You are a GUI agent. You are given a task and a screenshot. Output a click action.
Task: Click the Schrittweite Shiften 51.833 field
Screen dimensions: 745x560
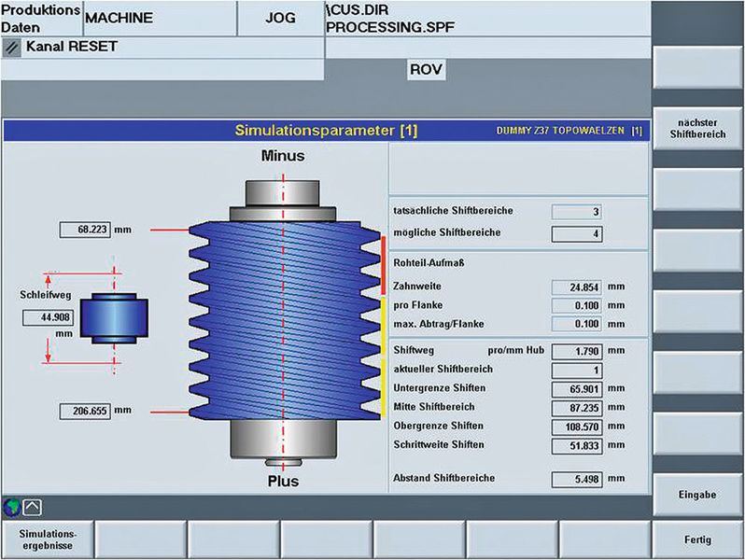pos(577,446)
